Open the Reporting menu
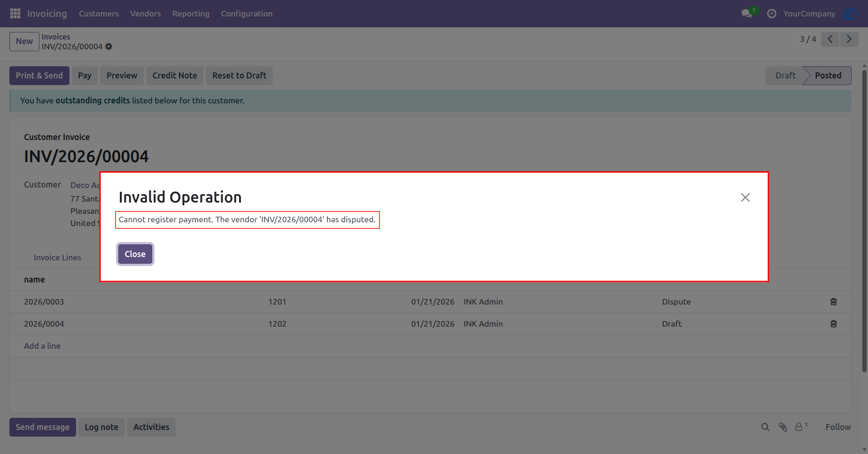Screen dimensions: 868x454 point(191,14)
